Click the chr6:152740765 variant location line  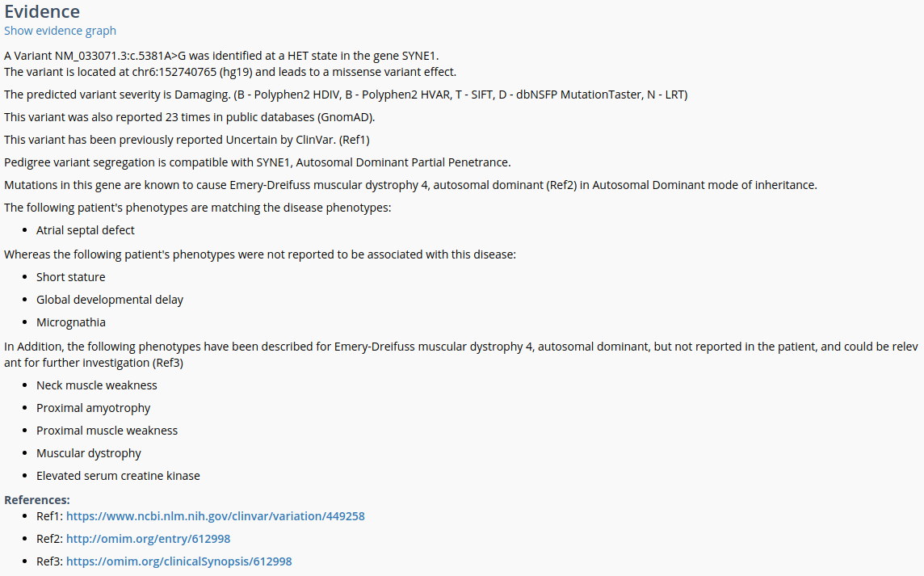[x=229, y=72]
